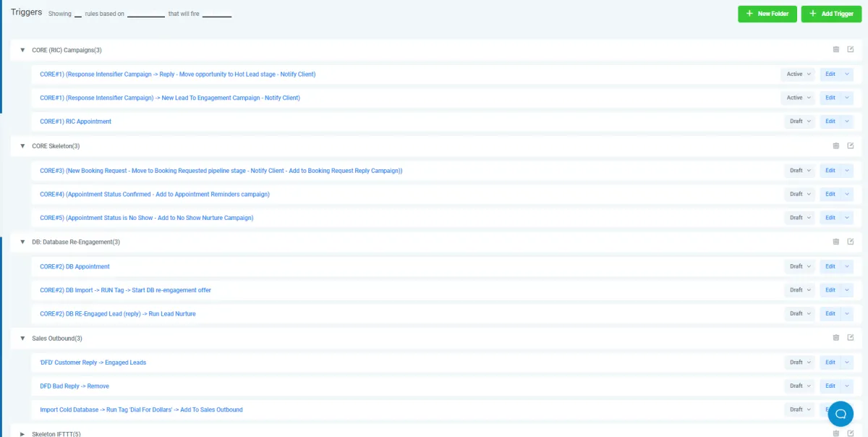Screen dimensions: 868x437
Task: Open DFD Bad Reply Remove trigger link
Action: tap(75, 386)
